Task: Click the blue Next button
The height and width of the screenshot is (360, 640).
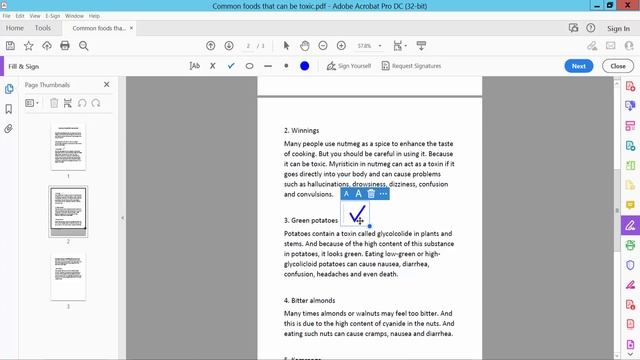Action: (579, 66)
